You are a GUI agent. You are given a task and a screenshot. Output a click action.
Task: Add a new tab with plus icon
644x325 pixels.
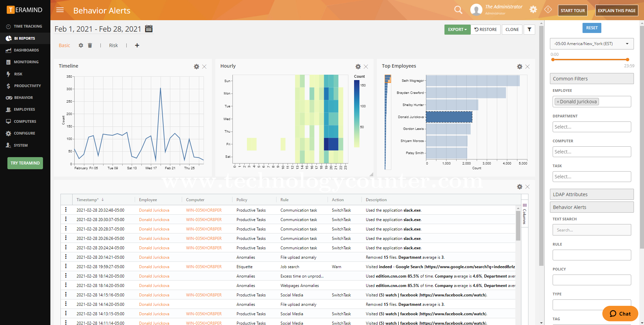[x=137, y=45]
